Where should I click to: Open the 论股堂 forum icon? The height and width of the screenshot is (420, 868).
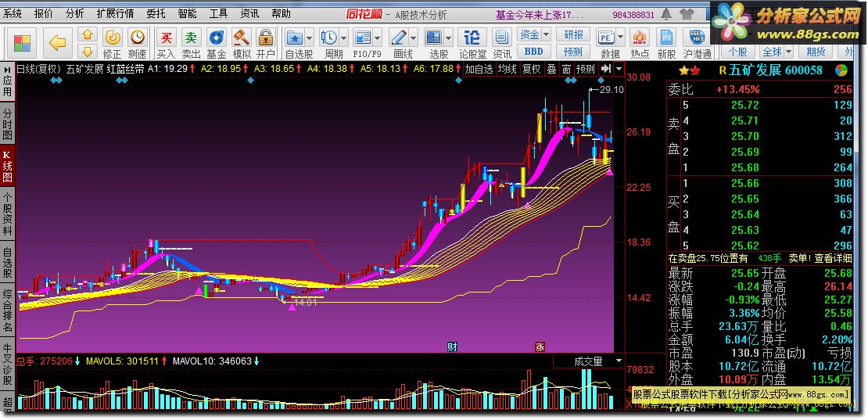(x=472, y=38)
